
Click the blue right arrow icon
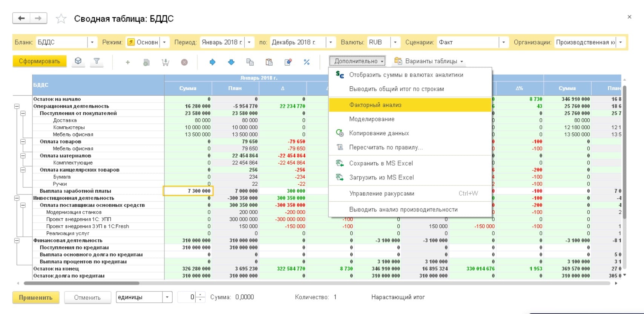coord(212,62)
